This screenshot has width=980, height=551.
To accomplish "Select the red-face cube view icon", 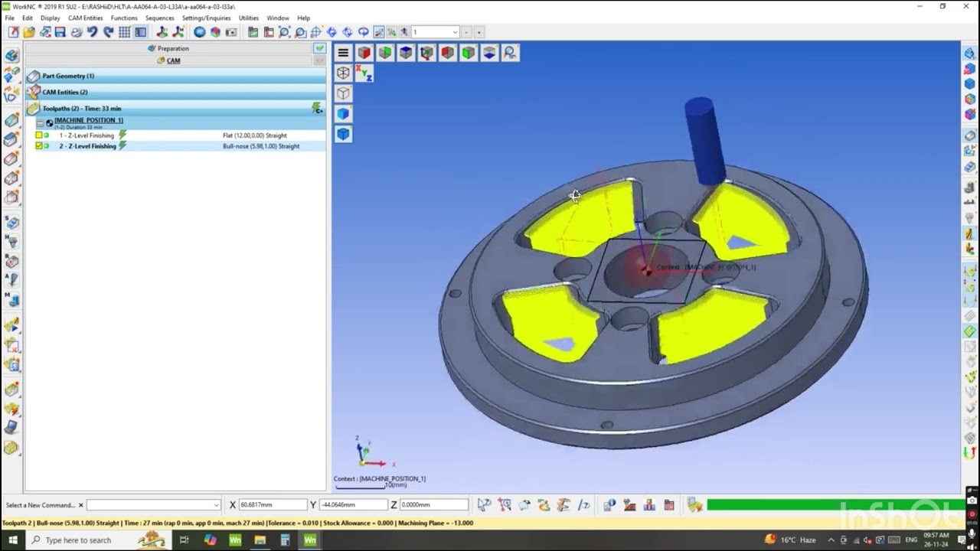I will (364, 53).
